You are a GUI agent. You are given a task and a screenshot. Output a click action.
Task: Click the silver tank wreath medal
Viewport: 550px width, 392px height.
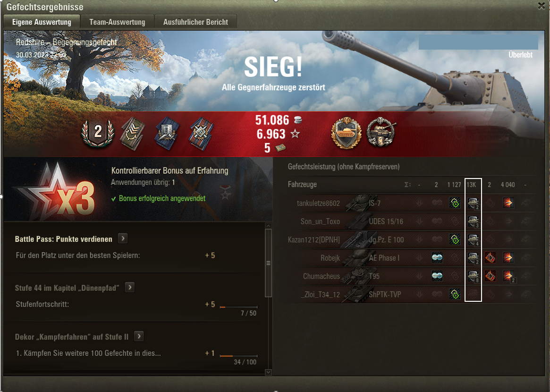click(x=381, y=133)
